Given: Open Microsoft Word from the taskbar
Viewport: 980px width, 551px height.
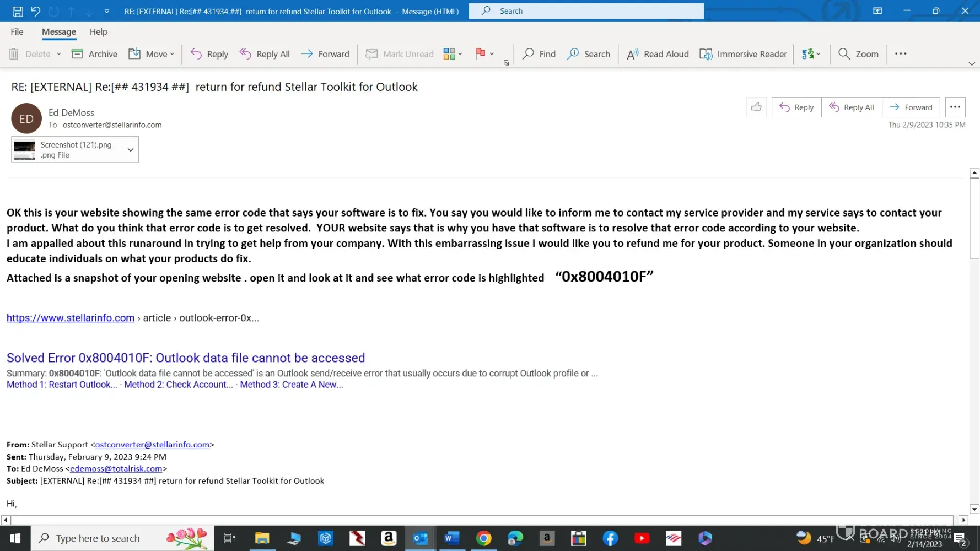Looking at the screenshot, I should click(x=452, y=538).
